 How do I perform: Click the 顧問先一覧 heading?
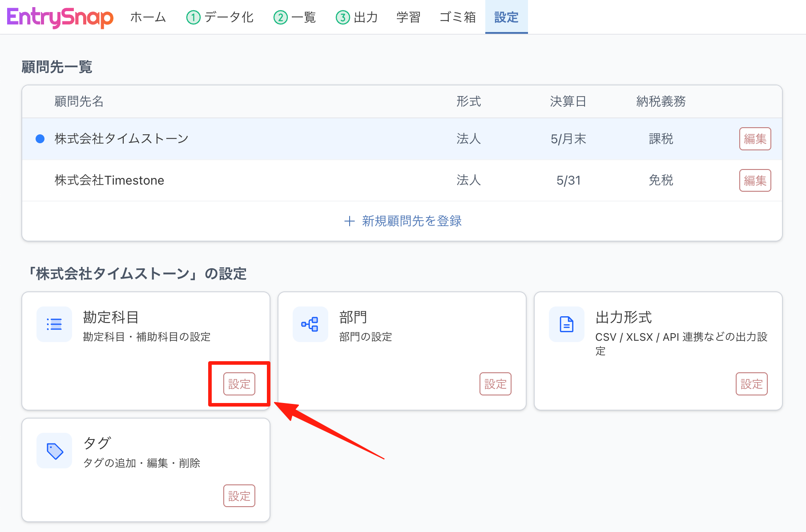point(57,67)
